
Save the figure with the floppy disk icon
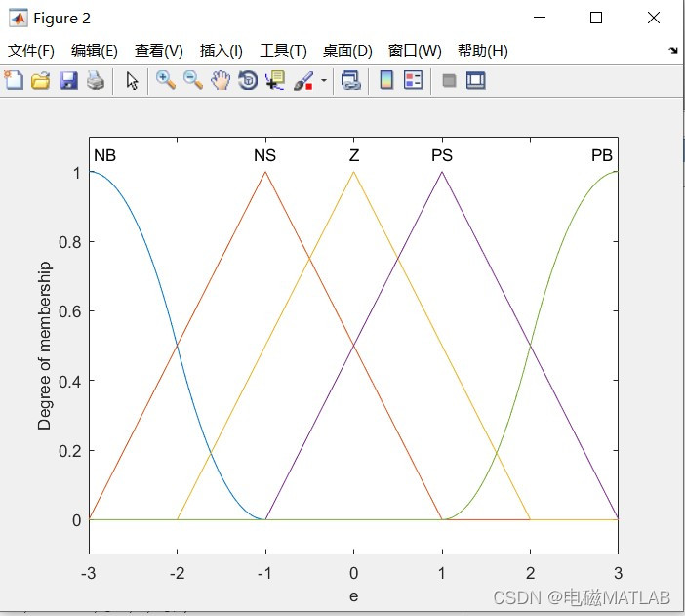[x=68, y=81]
